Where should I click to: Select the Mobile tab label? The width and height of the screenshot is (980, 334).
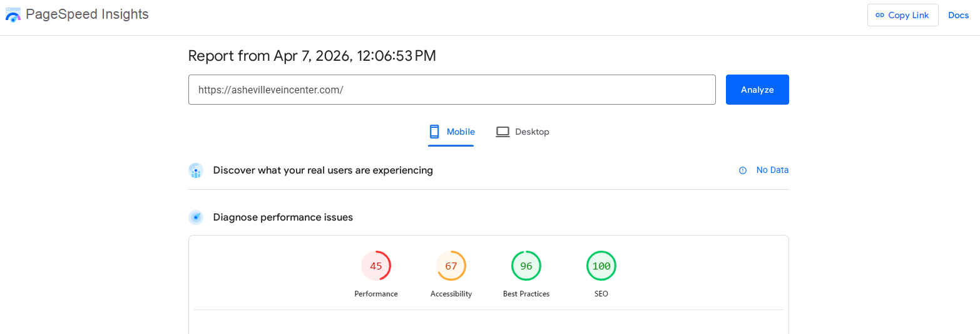pos(461,132)
